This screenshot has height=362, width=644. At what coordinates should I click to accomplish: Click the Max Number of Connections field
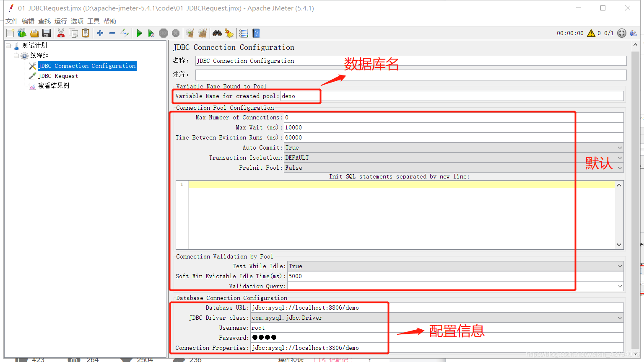454,117
